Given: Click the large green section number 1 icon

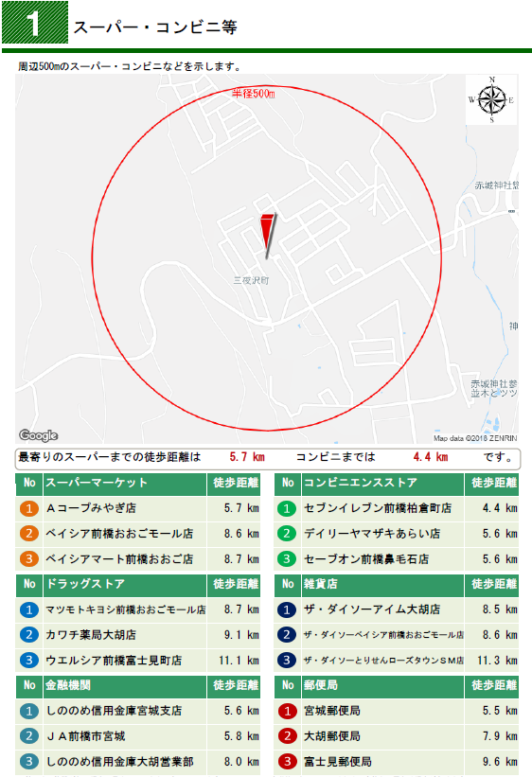Looking at the screenshot, I should click(x=35, y=23).
